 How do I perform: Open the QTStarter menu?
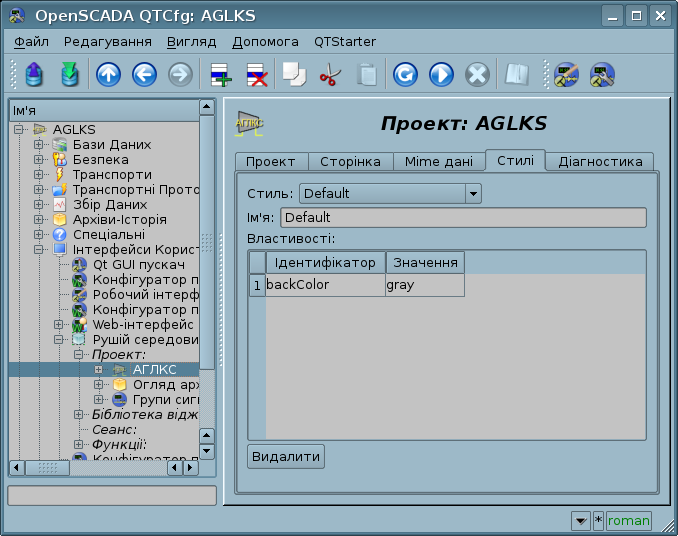(345, 41)
